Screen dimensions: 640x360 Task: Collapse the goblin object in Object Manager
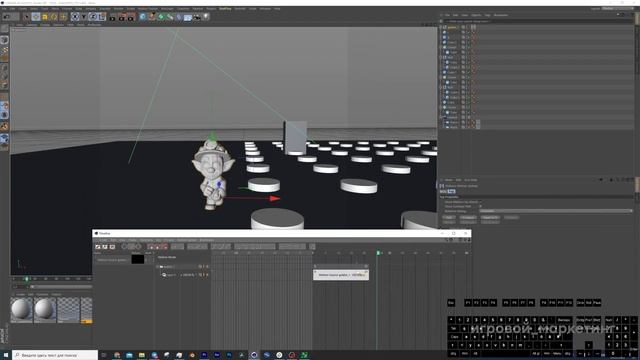coord(441,27)
